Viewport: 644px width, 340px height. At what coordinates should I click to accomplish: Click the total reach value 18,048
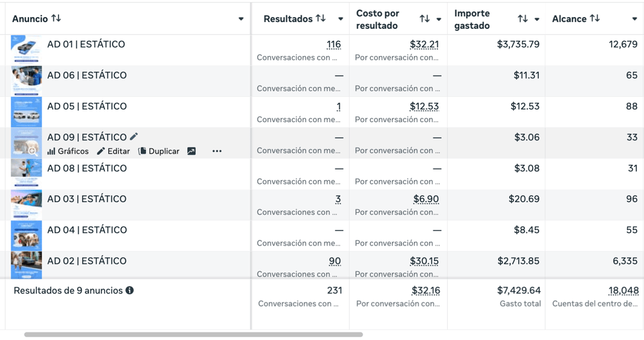[x=623, y=290]
